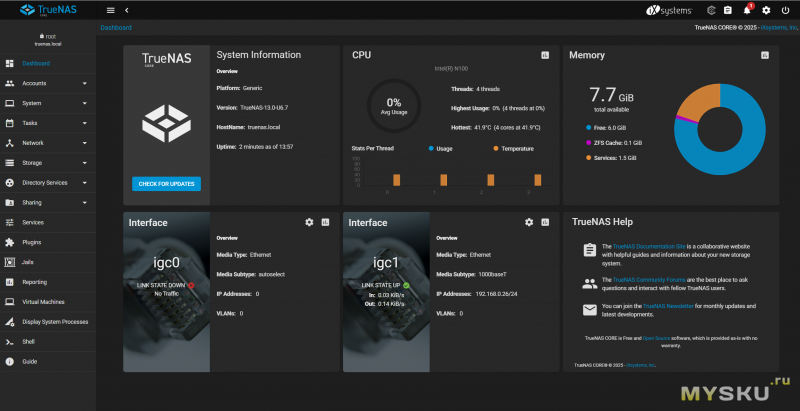Screen dimensions: 800x411
Task: Open the Guide sidebar item
Action: tap(48, 362)
